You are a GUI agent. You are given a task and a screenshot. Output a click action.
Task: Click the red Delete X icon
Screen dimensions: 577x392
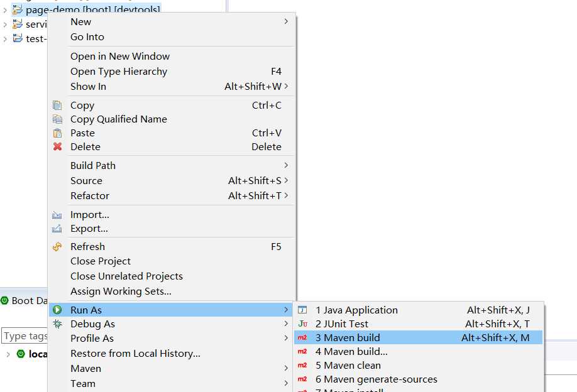tap(58, 147)
